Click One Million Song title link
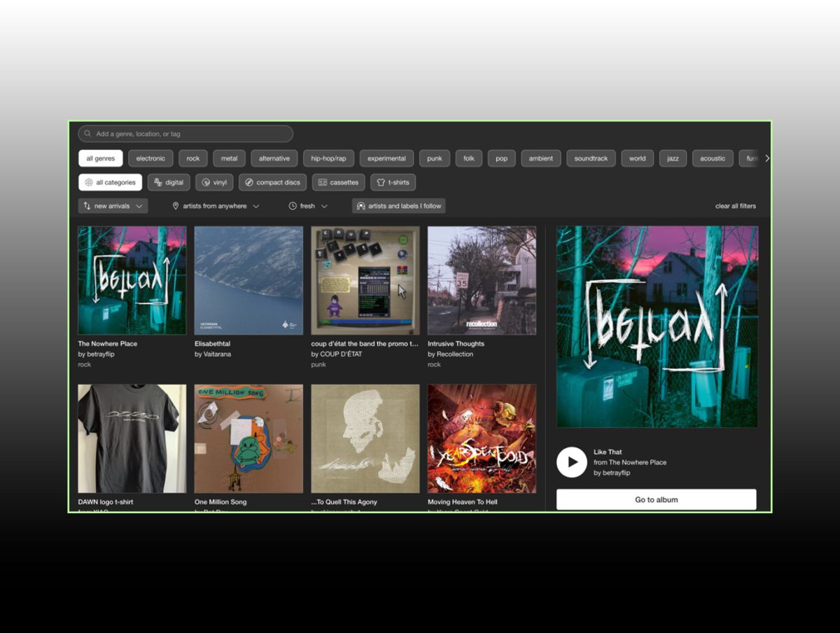840x633 pixels. [220, 502]
